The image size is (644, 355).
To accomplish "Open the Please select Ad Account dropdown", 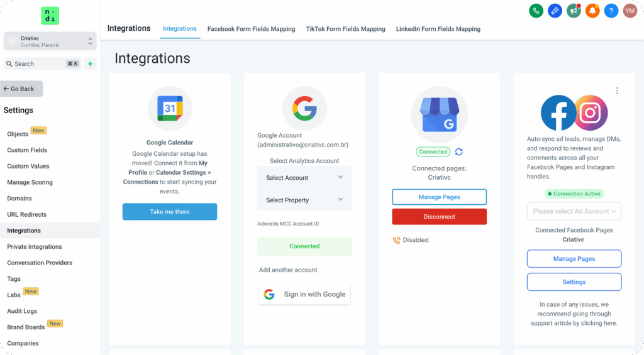I will 574,211.
